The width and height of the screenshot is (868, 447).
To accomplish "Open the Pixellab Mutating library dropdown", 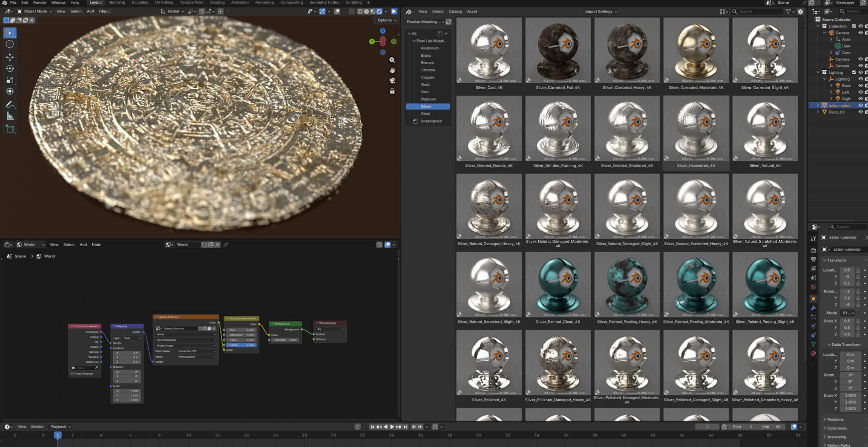I will click(x=425, y=22).
